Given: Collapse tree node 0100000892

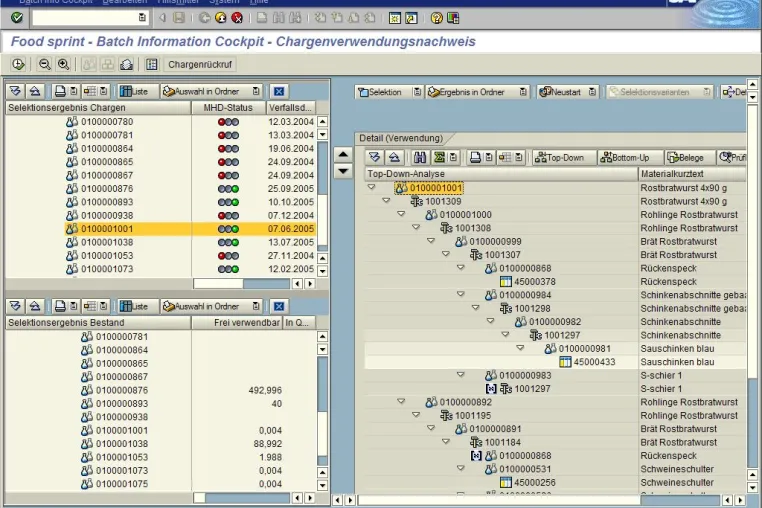Looking at the screenshot, I should point(401,401).
